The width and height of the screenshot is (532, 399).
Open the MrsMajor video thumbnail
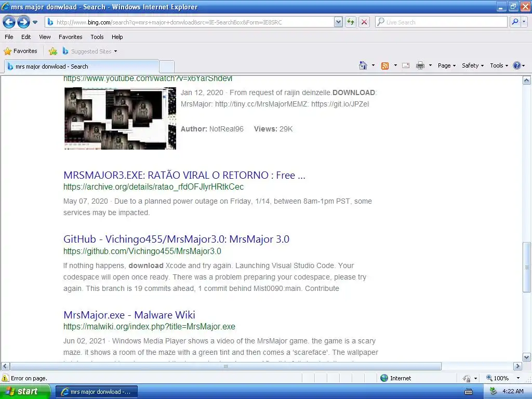pos(120,118)
